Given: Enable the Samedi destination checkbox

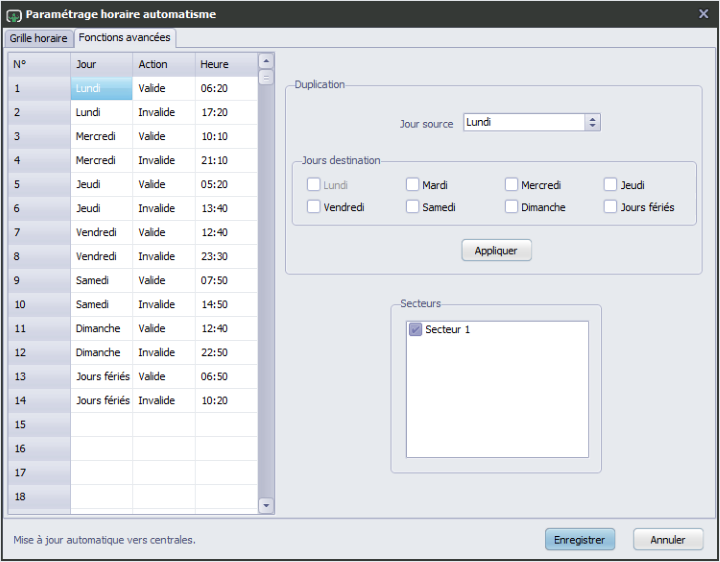Looking at the screenshot, I should [412, 207].
